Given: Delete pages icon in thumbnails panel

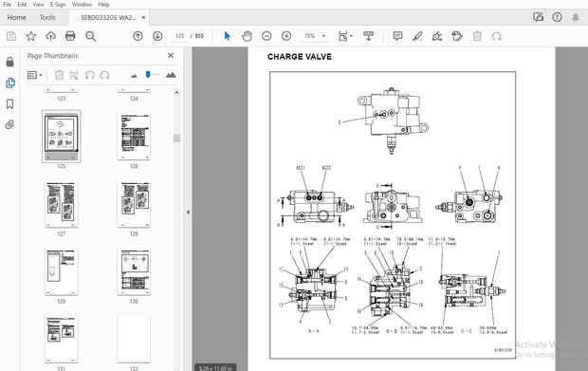Looking at the screenshot, I should click(x=59, y=75).
